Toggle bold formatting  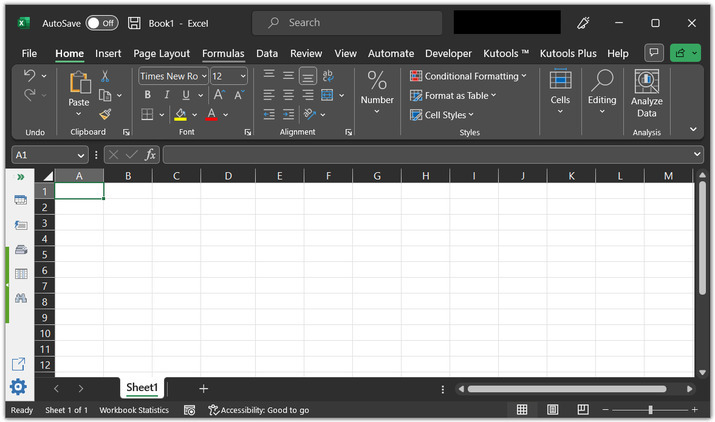coord(147,95)
